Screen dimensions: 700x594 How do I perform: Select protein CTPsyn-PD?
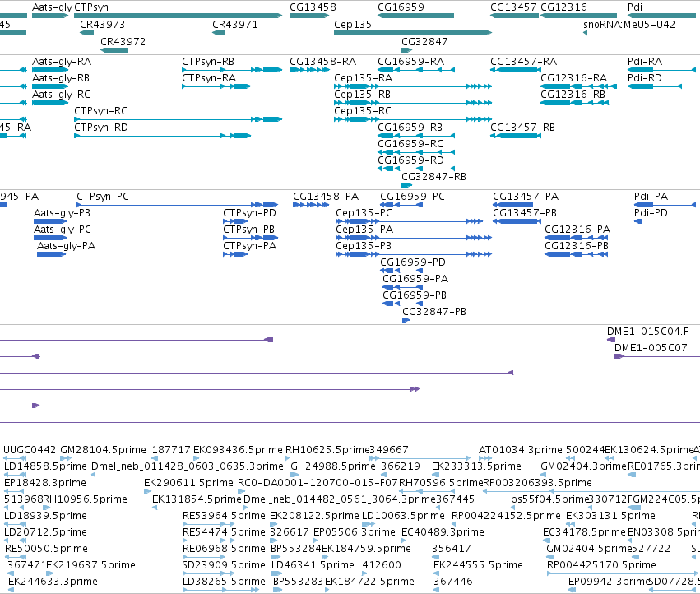tap(249, 213)
